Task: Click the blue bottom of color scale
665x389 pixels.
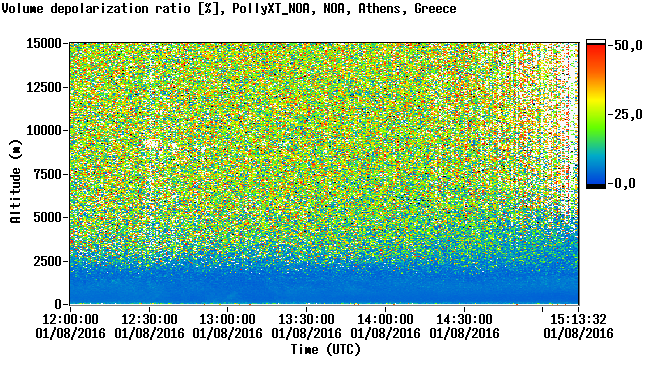Action: [x=596, y=178]
